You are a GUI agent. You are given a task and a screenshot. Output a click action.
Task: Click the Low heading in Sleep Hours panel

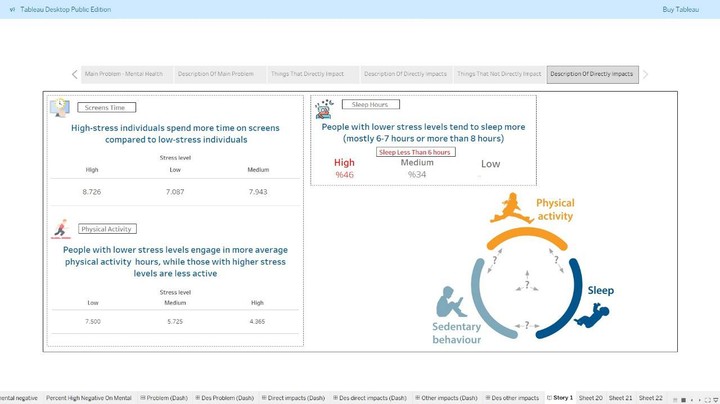coord(490,164)
